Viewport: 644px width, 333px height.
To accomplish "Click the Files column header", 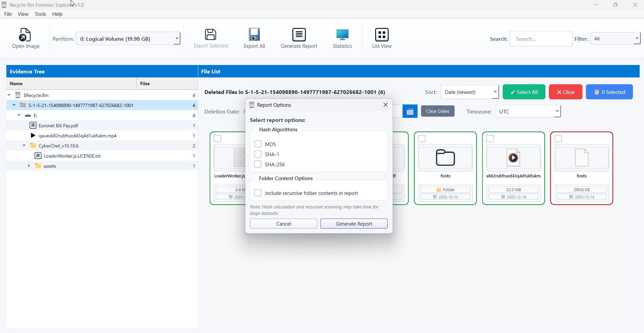I will (x=167, y=84).
